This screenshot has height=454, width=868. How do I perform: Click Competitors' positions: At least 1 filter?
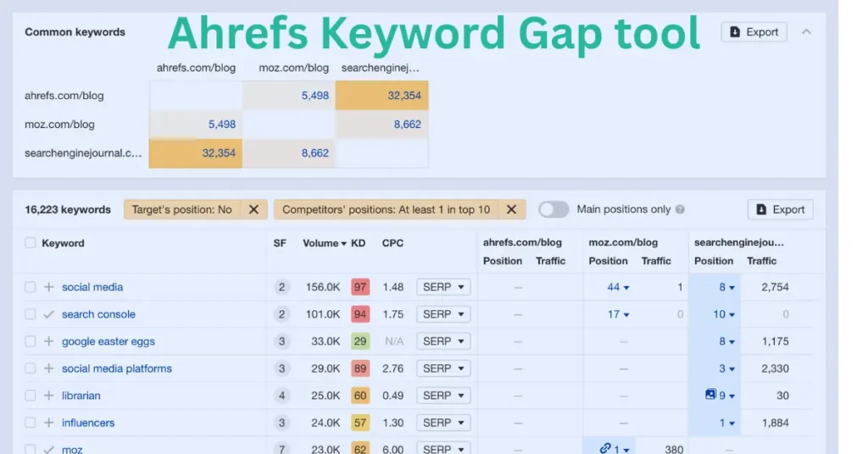pyautogui.click(x=386, y=209)
